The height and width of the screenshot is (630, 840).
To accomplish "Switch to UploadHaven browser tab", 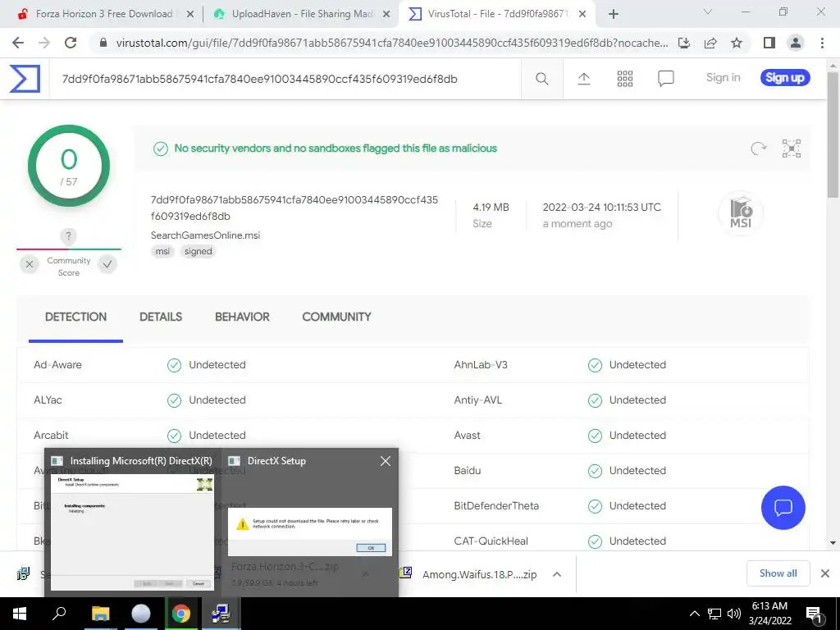I will (303, 14).
